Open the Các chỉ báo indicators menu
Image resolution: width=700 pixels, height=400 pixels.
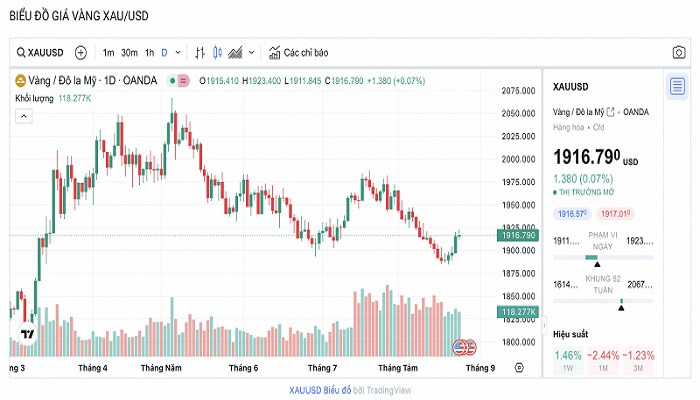point(297,52)
